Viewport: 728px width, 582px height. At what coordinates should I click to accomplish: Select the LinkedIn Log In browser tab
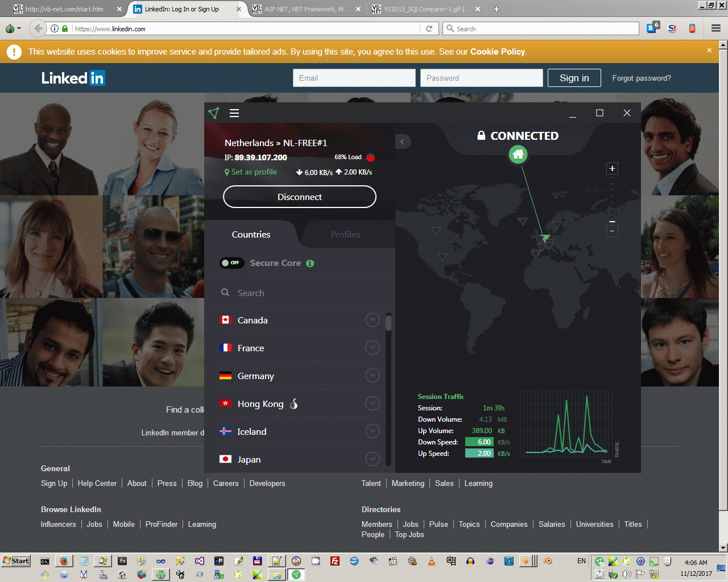click(187, 9)
